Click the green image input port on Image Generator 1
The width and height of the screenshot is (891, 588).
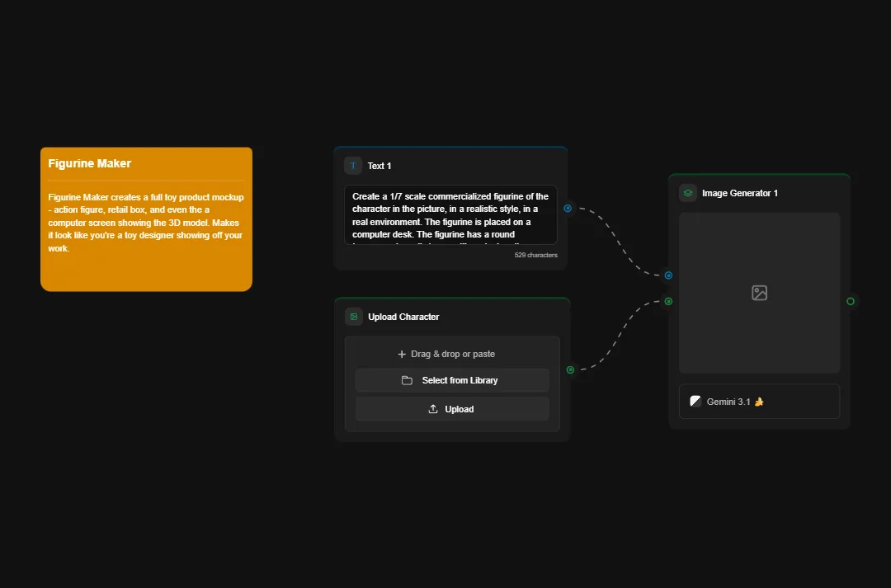click(x=667, y=301)
